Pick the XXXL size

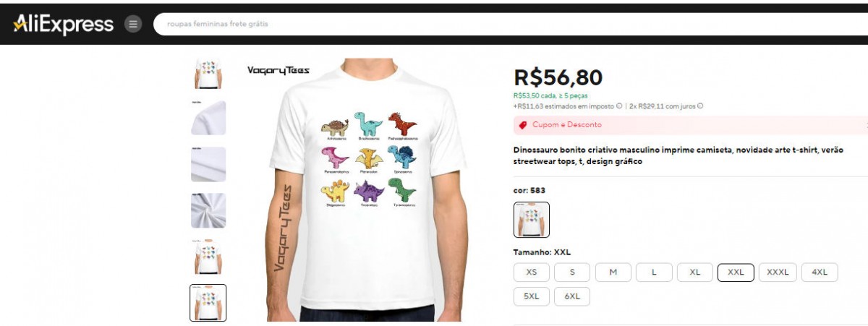click(778, 273)
